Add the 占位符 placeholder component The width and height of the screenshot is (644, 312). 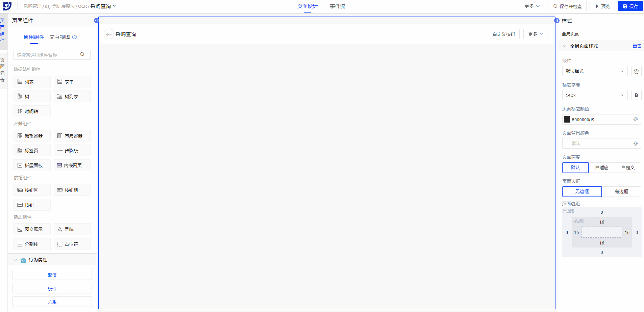[x=72, y=244]
